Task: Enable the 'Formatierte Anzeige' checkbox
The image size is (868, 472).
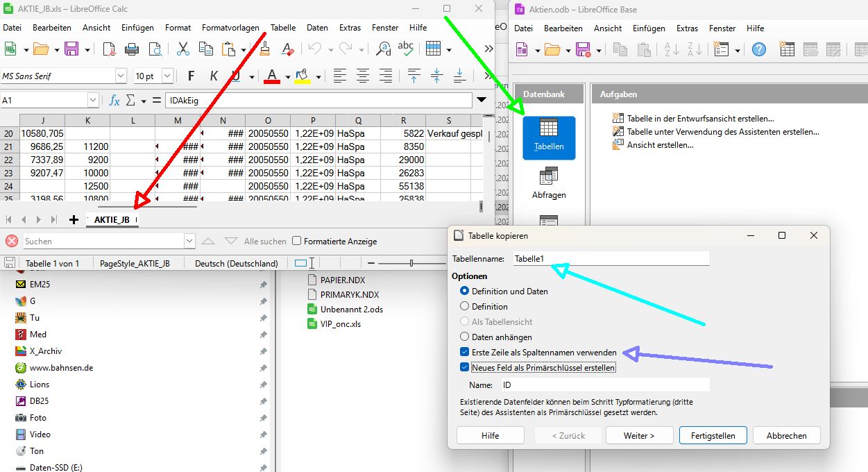Action: [297, 241]
